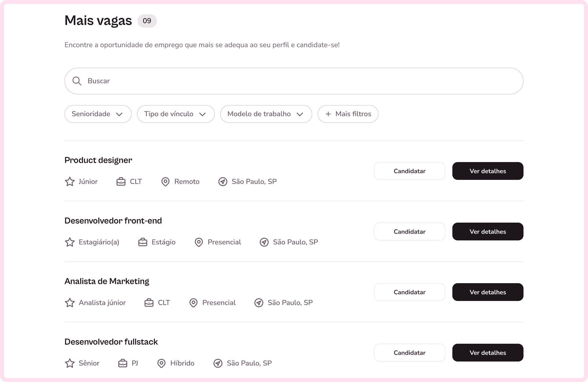
Task: Open the Modelo de trabalho dropdown
Action: (x=266, y=114)
